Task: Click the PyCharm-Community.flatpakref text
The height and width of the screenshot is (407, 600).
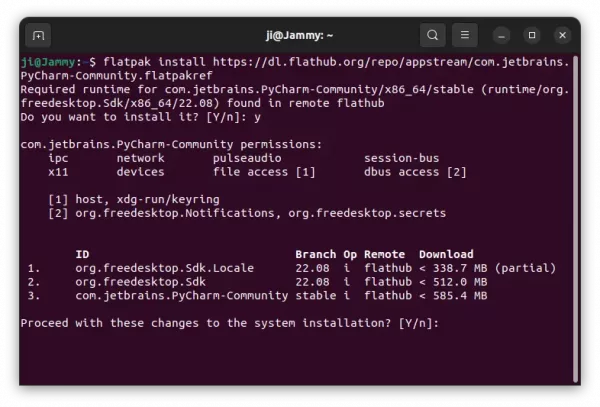Action: coord(117,76)
